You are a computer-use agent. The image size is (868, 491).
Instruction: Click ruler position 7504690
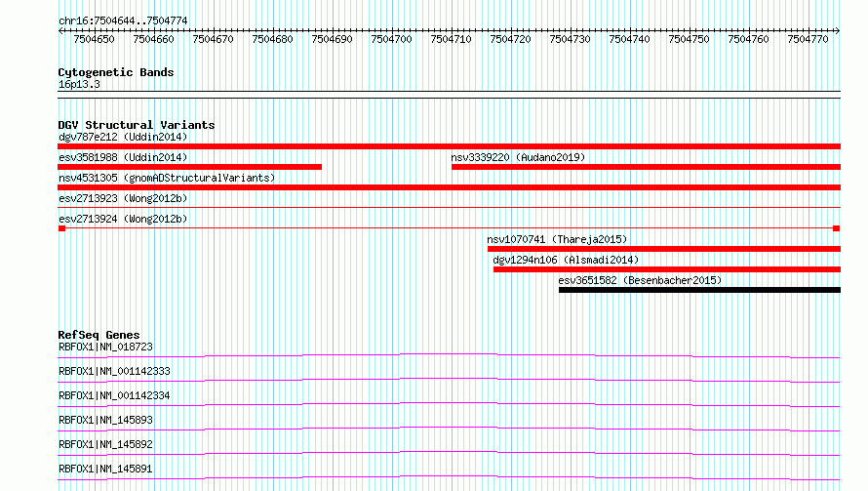pyautogui.click(x=333, y=39)
